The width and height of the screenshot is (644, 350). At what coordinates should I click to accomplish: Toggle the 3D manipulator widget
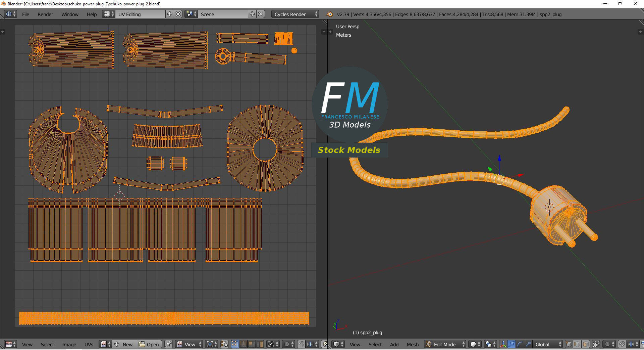point(503,344)
